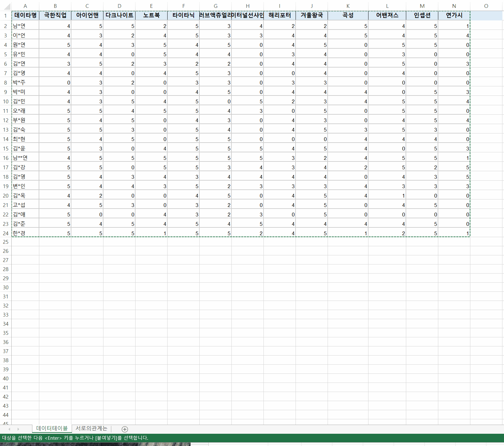Image resolution: width=504 pixels, height=446 pixels.
Task: Click the 겨울왕국 header cell
Action: [x=312, y=15]
